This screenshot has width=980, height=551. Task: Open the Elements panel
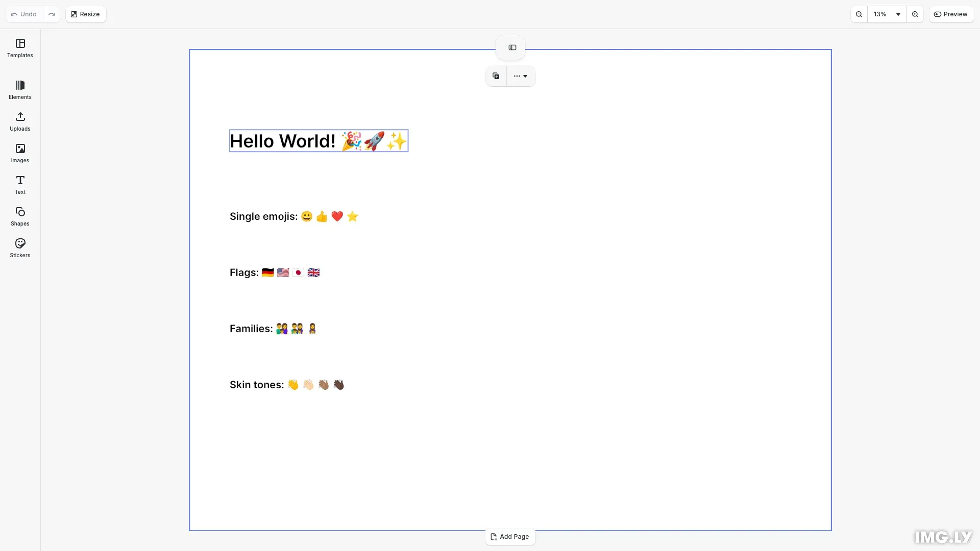coord(19,90)
